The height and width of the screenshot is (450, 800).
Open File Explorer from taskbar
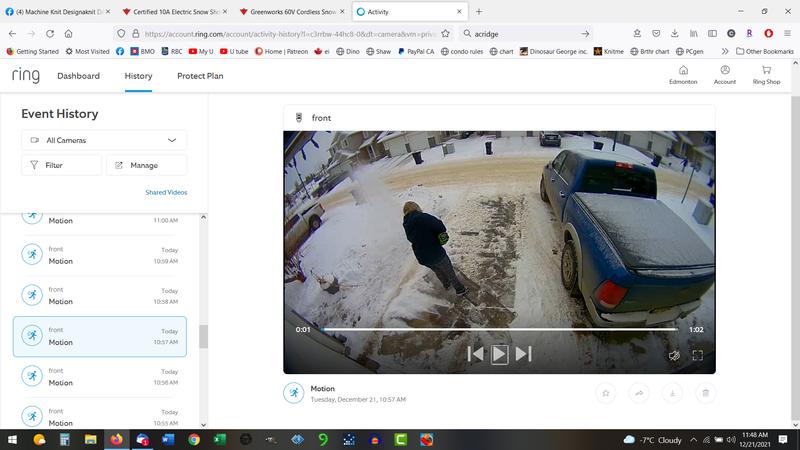point(90,439)
